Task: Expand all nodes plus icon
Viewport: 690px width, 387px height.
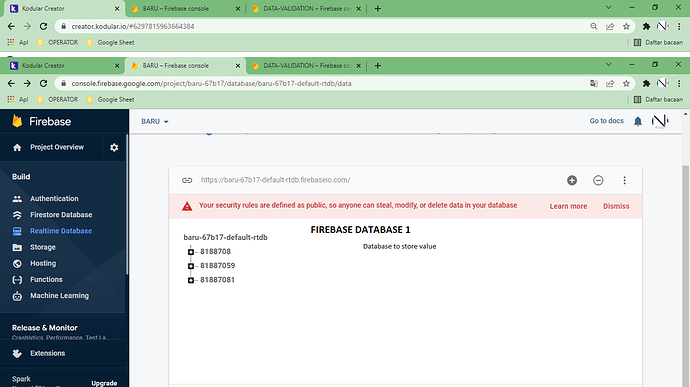Action: 572,180
